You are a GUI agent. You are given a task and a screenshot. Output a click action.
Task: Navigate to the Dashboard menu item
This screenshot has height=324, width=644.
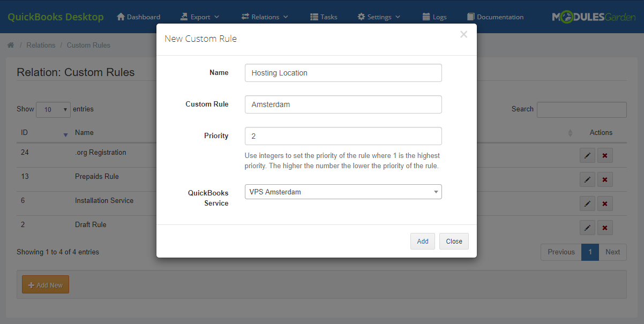[138, 17]
